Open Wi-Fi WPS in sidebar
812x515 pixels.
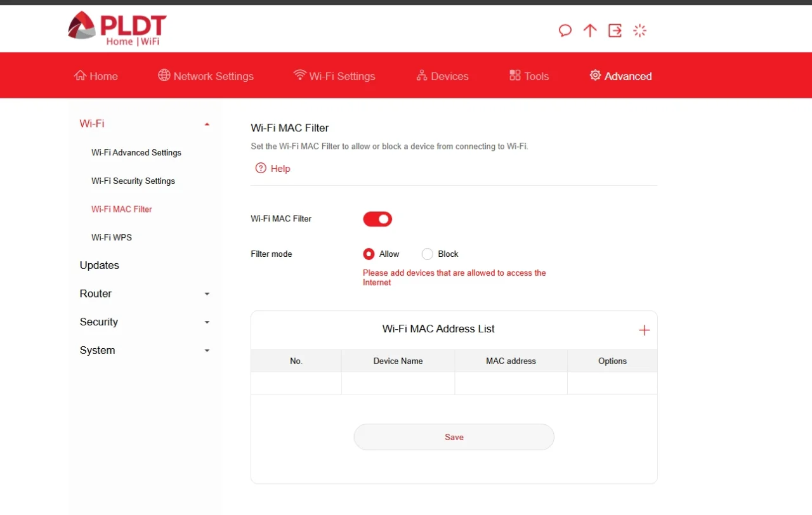tap(112, 237)
